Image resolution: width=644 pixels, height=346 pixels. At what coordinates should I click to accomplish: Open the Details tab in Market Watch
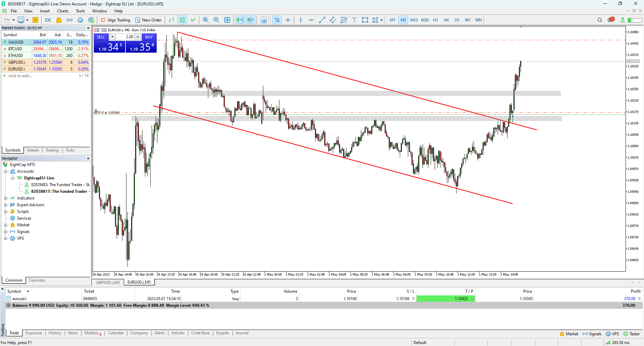(33, 150)
